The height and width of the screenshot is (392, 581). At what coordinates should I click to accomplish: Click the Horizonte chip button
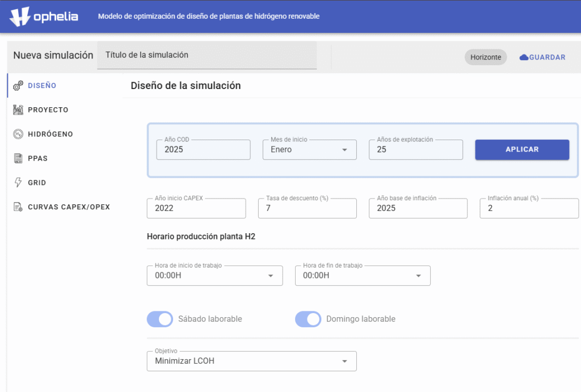point(485,57)
